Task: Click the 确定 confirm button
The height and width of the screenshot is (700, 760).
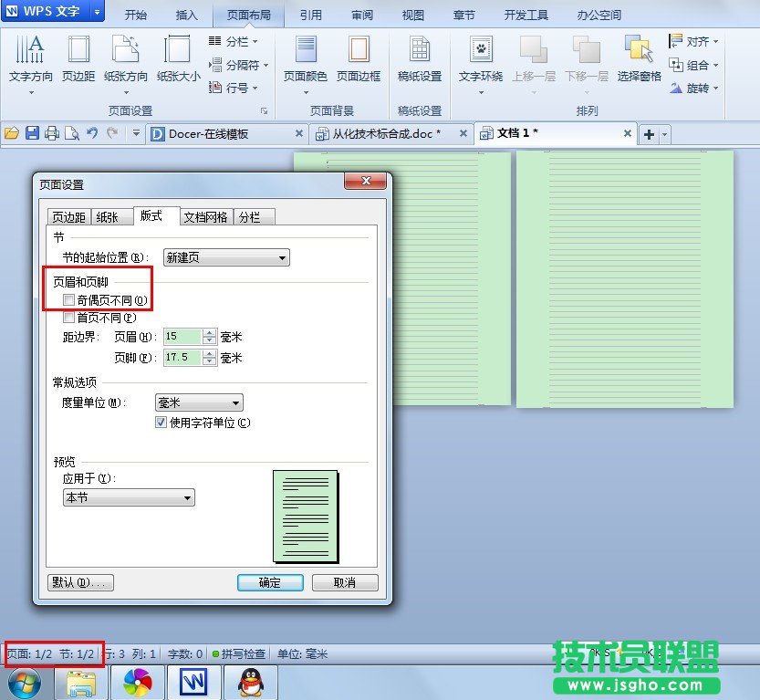Action: point(269,582)
